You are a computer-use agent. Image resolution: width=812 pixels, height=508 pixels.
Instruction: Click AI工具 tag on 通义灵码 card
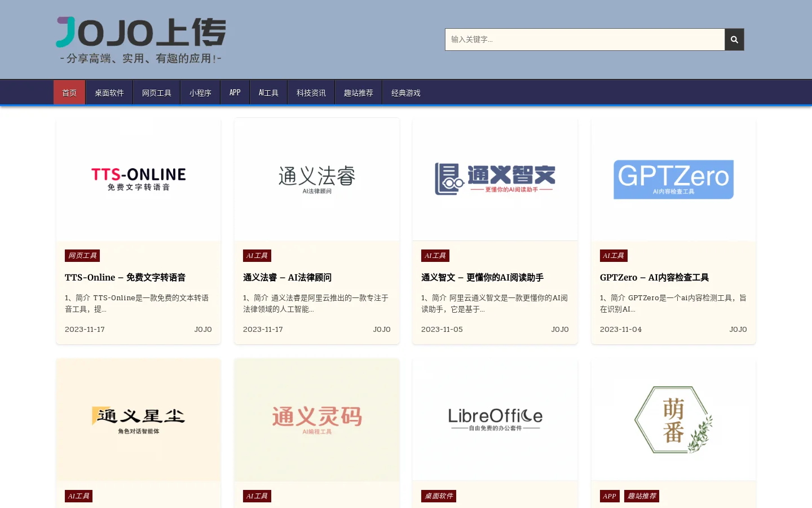(x=257, y=496)
